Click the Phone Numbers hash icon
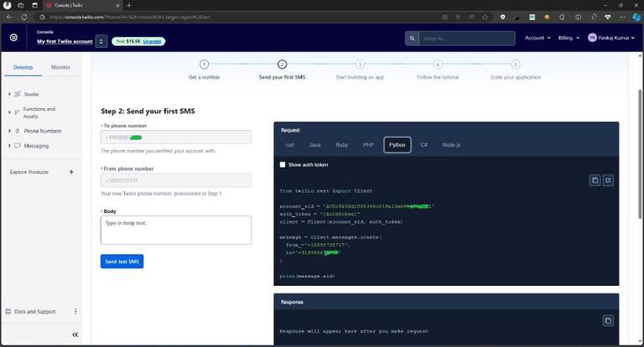644x347 pixels. tap(18, 131)
